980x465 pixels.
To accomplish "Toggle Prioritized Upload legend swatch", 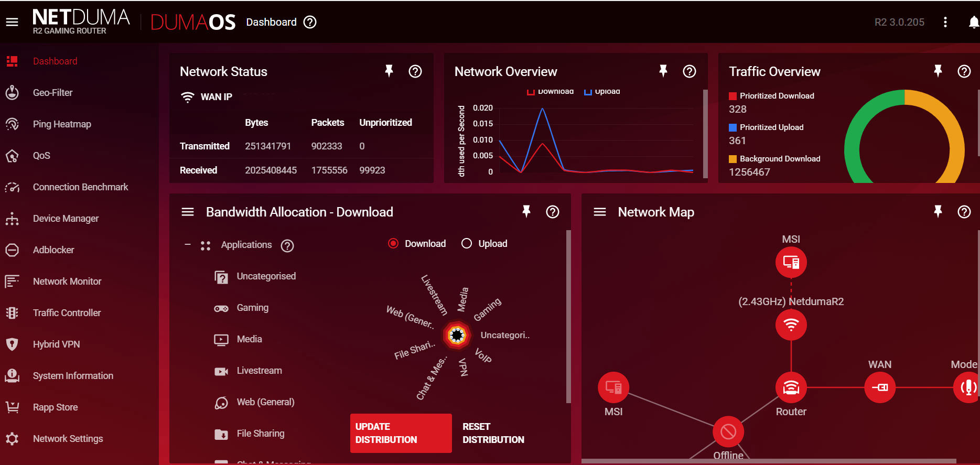I will point(733,127).
